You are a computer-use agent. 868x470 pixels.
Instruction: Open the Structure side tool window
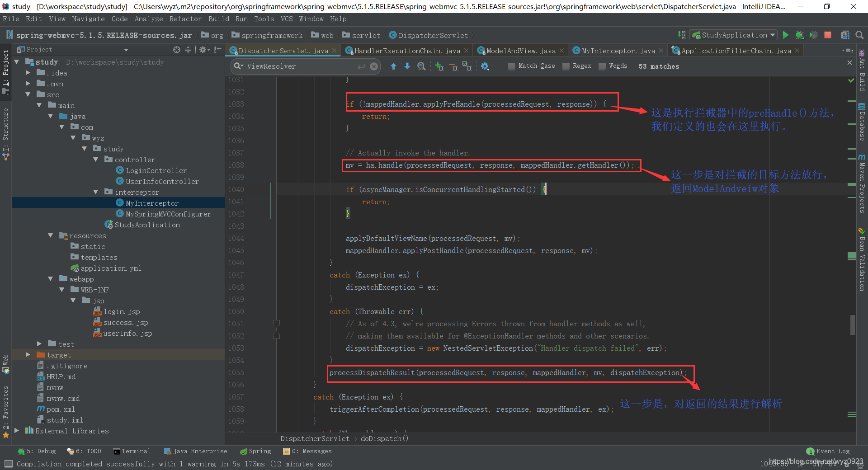pyautogui.click(x=5, y=134)
